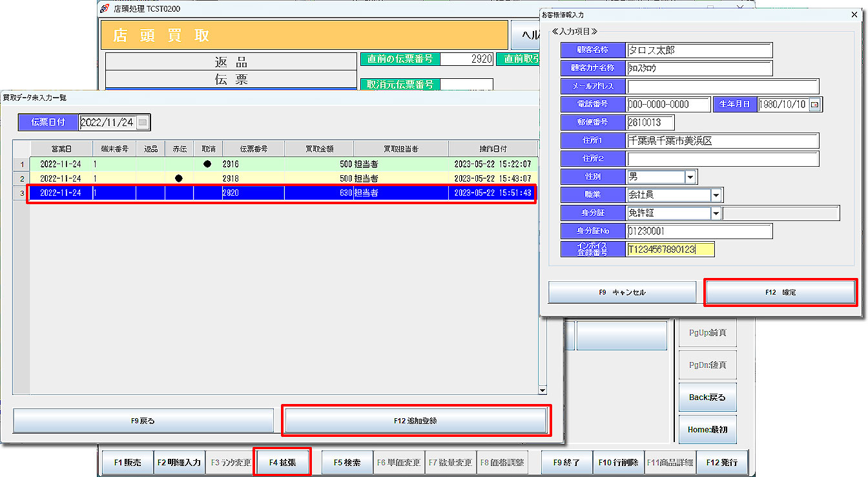Click the F12 発行 issue button
The image size is (868, 477).
pos(721,462)
